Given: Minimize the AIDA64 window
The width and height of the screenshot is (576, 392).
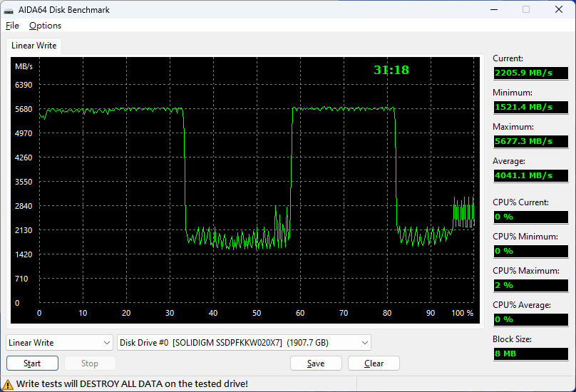Looking at the screenshot, I should tap(494, 9).
